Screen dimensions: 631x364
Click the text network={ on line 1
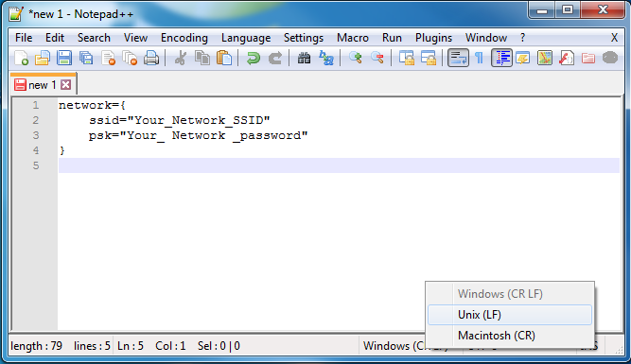[92, 105]
